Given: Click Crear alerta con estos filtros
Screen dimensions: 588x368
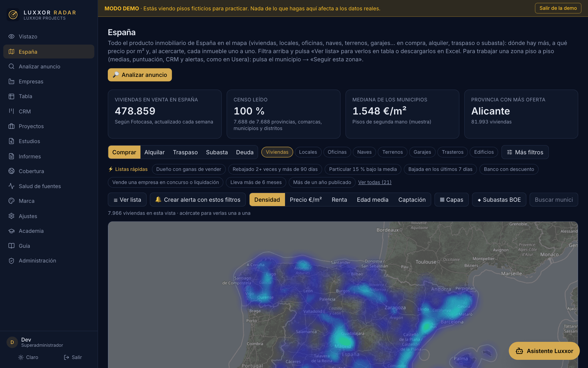Looking at the screenshot, I should pos(198,200).
